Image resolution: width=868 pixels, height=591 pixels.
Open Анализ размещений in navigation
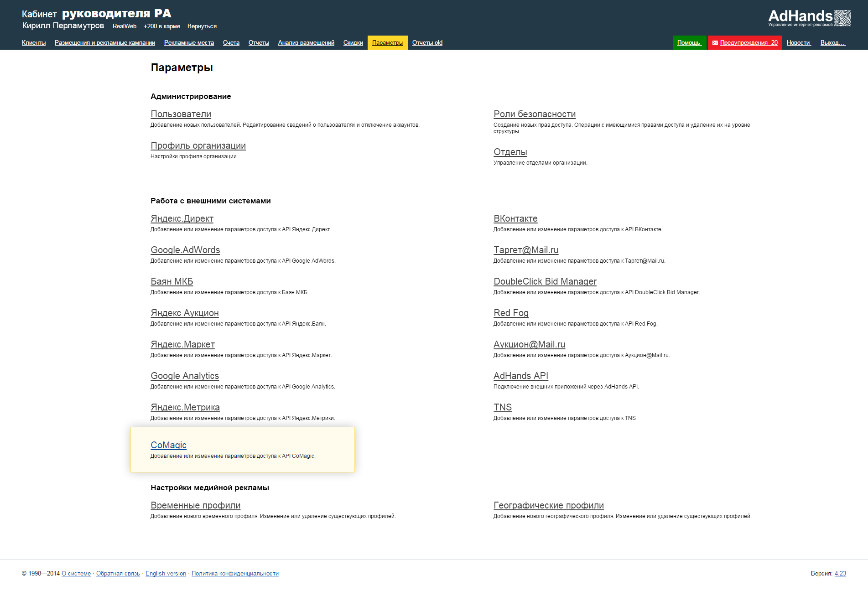click(306, 43)
